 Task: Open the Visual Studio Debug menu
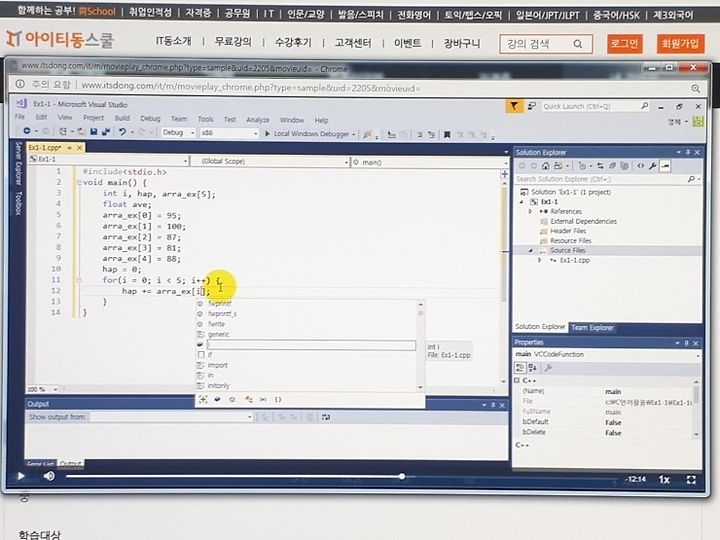[150, 118]
